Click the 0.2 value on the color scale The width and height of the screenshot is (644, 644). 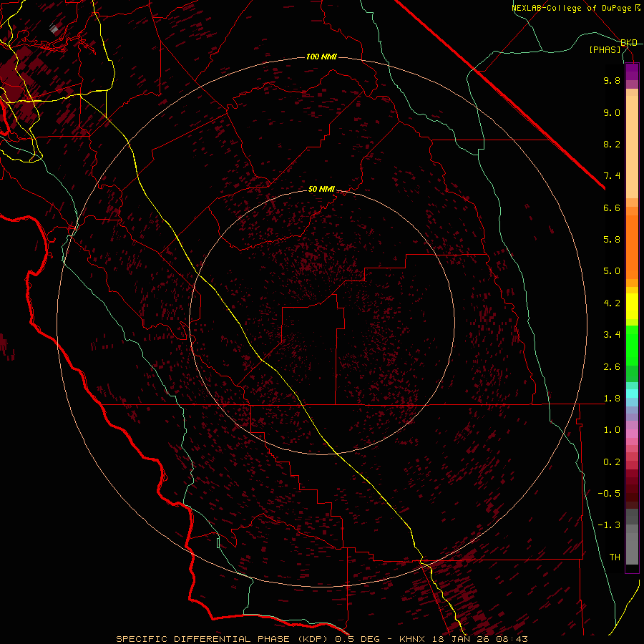[x=612, y=462]
